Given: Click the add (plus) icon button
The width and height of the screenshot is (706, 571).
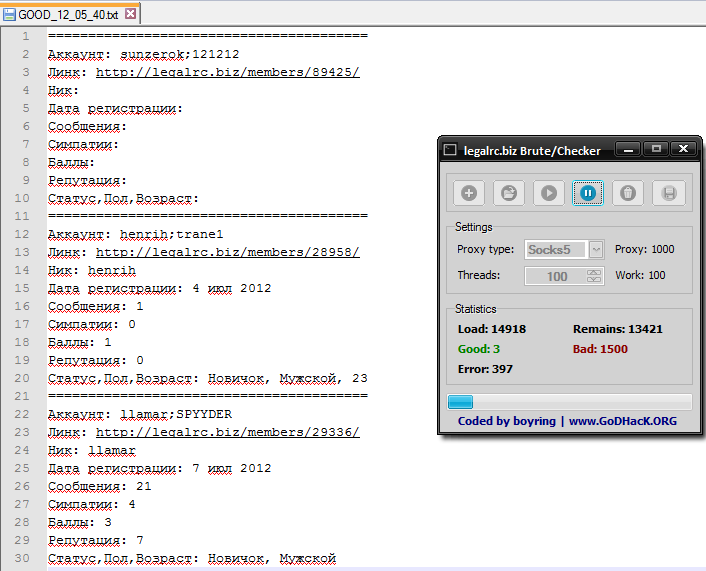Looking at the screenshot, I should (469, 193).
